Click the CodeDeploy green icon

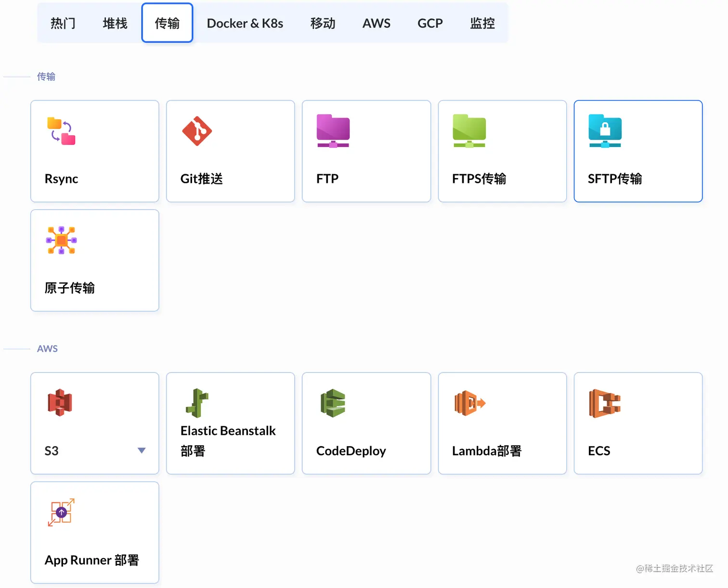[x=333, y=403]
